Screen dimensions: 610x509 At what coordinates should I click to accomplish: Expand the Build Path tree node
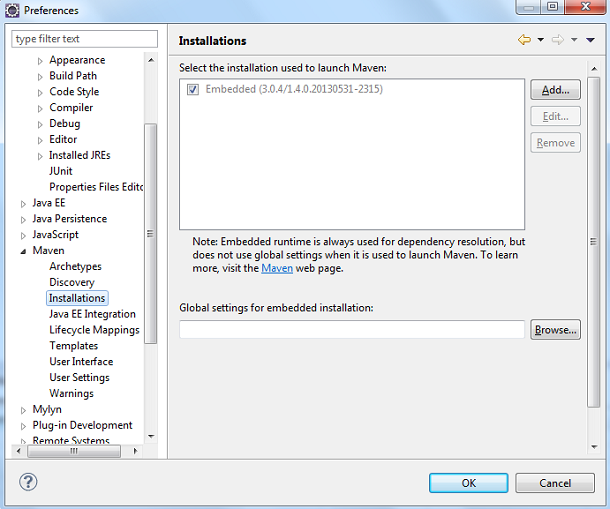[40, 77]
